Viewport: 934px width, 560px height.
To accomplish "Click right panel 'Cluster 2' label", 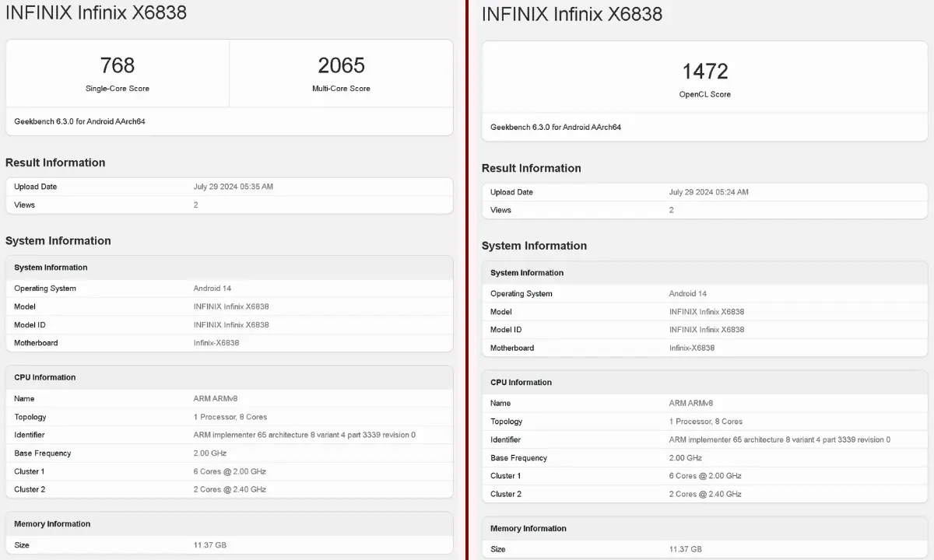I will 506,494.
